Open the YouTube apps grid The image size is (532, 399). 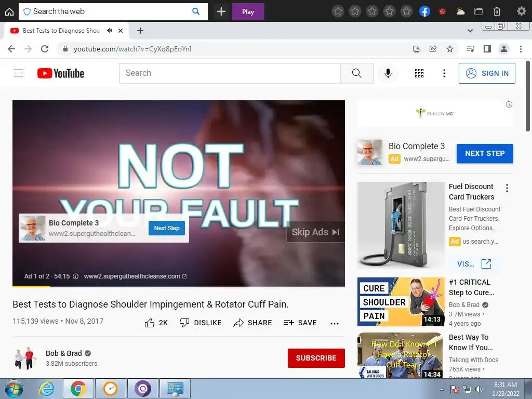click(x=419, y=73)
